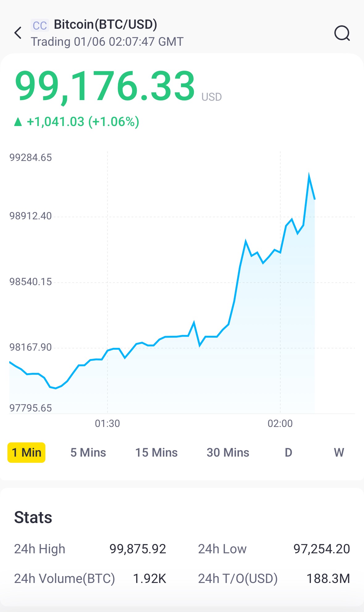Switch to the 5 Mins interval
364x612 pixels.
coord(88,453)
